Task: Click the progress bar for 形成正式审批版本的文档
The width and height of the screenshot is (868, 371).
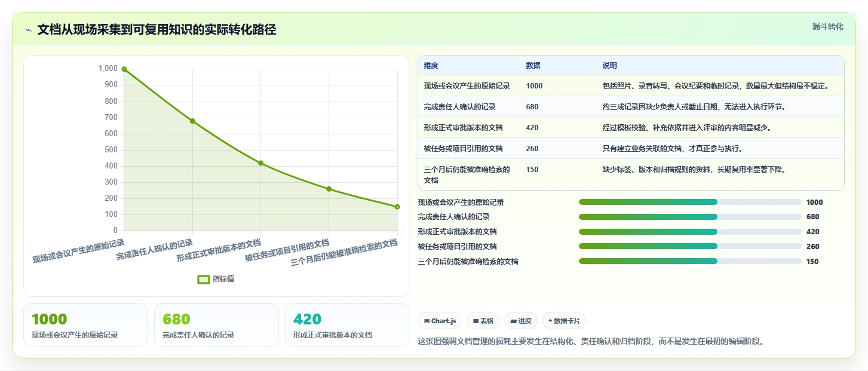Action: coord(690,232)
